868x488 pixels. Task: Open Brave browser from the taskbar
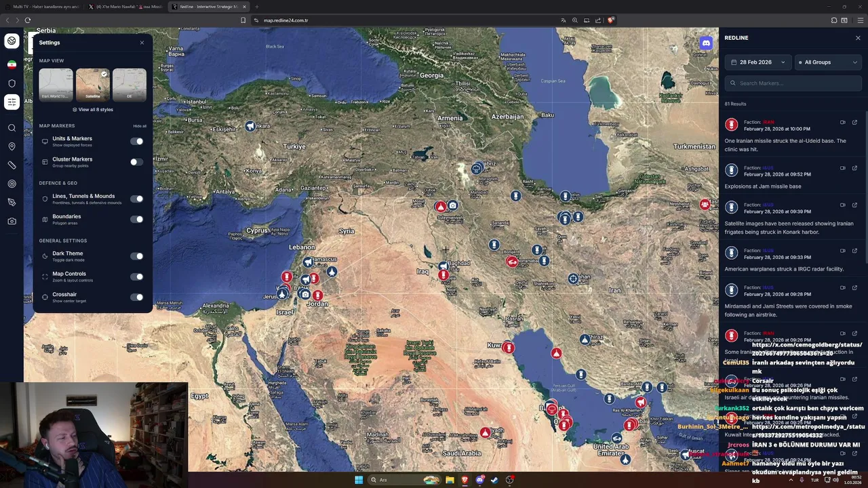pyautogui.click(x=465, y=480)
